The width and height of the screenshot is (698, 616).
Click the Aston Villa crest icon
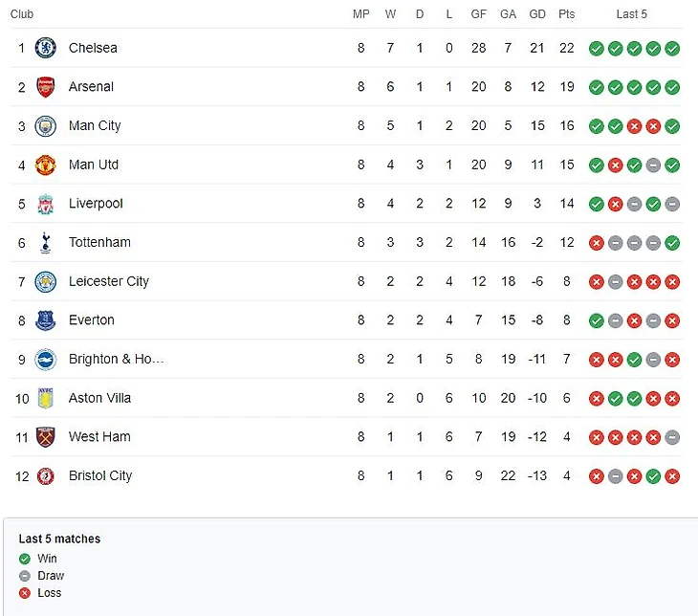pos(45,398)
